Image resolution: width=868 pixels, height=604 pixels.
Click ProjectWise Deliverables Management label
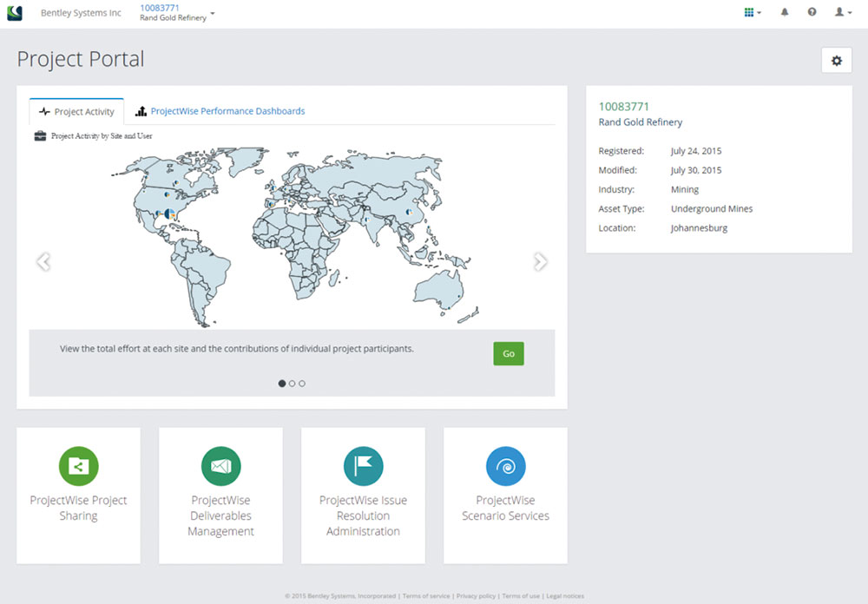click(220, 515)
